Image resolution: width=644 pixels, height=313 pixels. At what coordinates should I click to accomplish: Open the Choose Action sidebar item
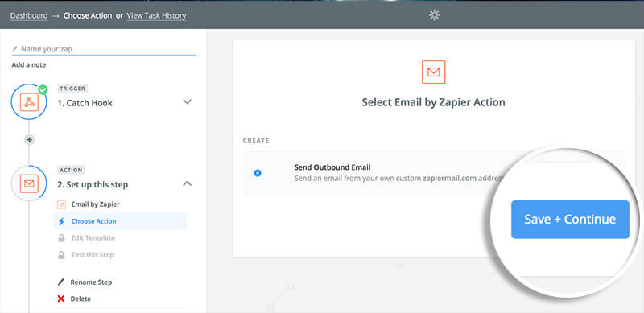click(120, 221)
